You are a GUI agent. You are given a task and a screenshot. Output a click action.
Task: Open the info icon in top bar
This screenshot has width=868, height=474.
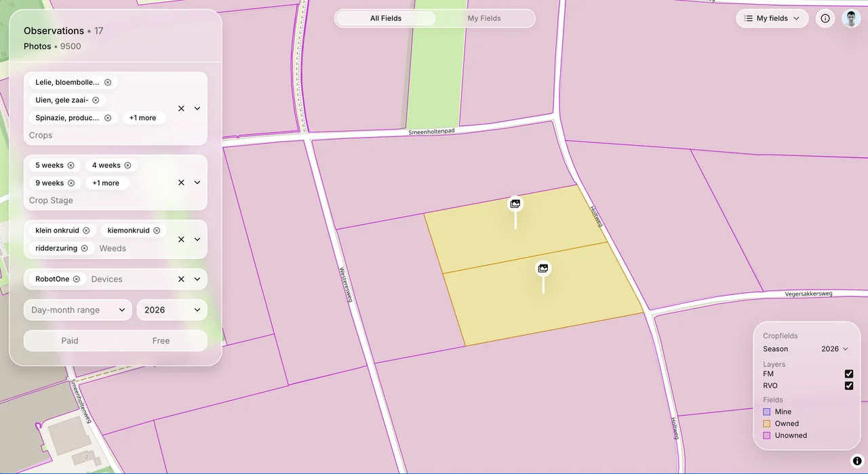pos(825,18)
